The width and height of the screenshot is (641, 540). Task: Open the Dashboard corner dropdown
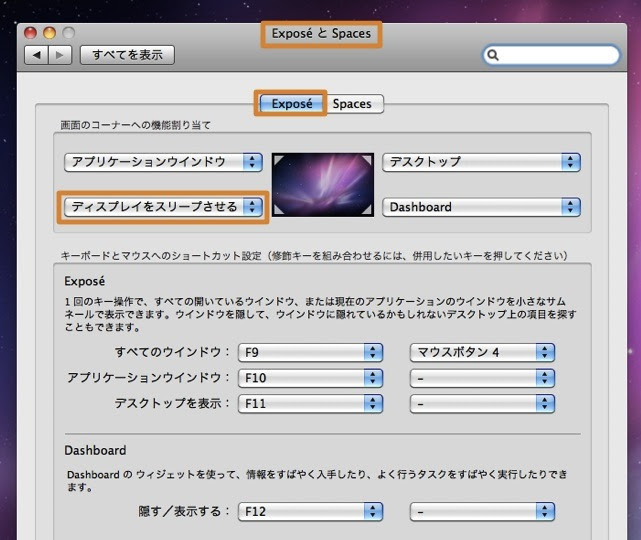point(481,207)
